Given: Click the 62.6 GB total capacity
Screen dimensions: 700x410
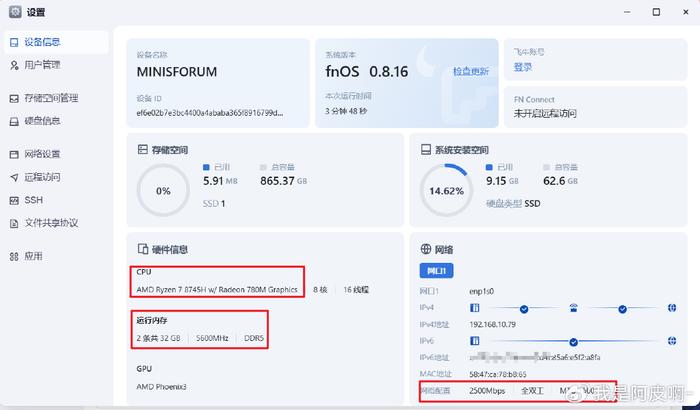Looking at the screenshot, I should click(x=560, y=181).
